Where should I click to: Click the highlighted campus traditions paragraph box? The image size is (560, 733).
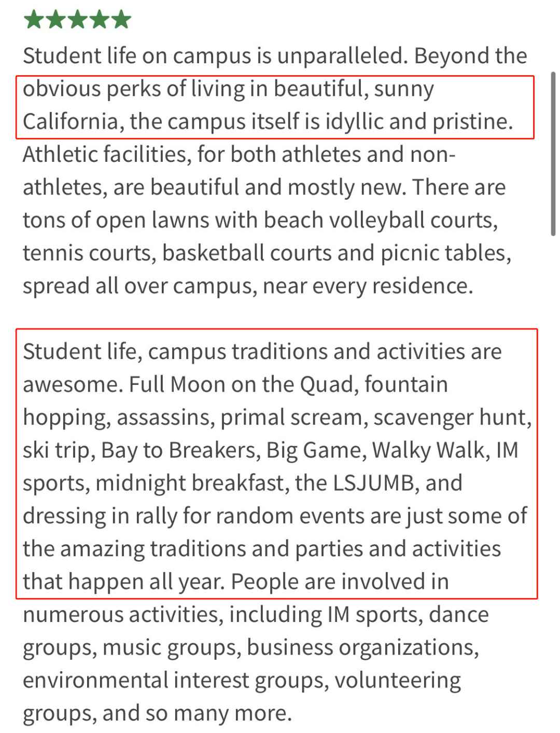pos(276,463)
